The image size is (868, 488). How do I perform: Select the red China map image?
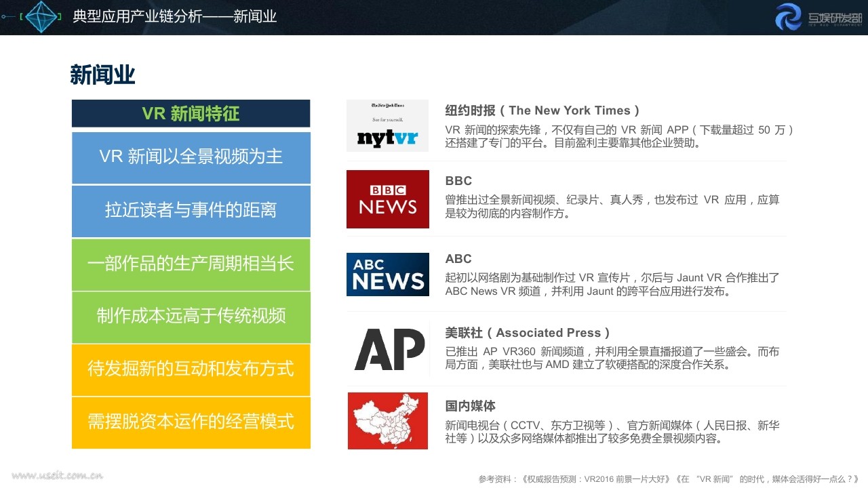coord(388,421)
